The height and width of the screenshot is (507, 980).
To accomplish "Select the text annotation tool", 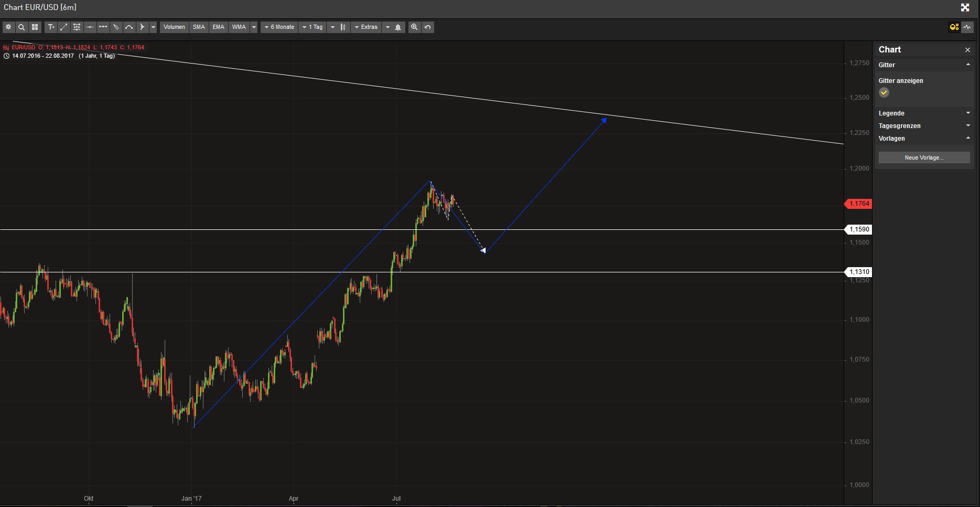I will click(x=51, y=27).
